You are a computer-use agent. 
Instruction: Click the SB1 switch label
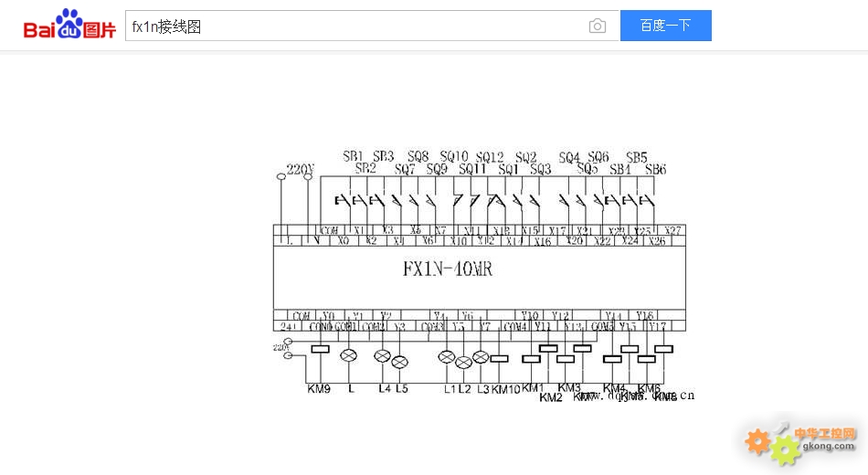(x=353, y=156)
